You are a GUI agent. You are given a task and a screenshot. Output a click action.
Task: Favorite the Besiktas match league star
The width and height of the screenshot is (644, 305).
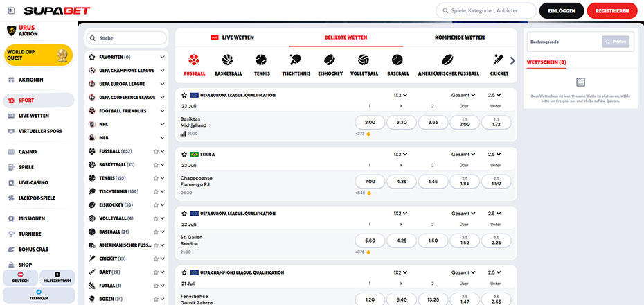pyautogui.click(x=184, y=96)
